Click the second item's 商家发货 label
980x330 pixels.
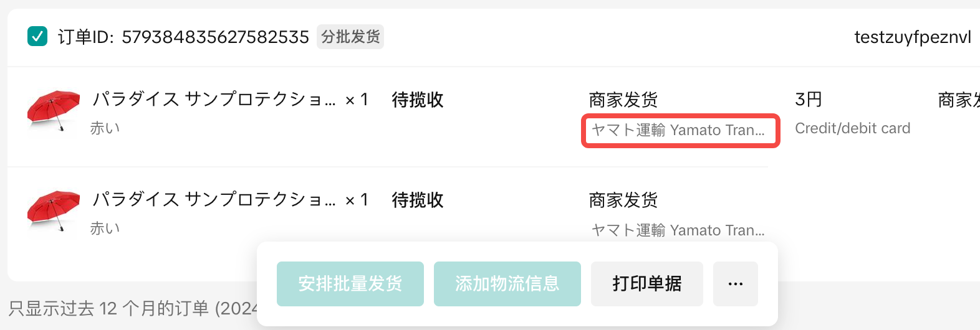point(623,200)
